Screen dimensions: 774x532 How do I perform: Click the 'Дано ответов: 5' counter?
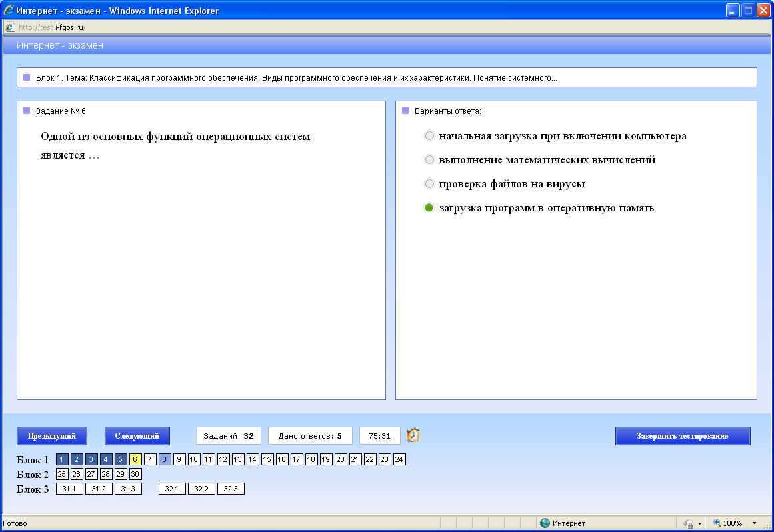[x=310, y=436]
